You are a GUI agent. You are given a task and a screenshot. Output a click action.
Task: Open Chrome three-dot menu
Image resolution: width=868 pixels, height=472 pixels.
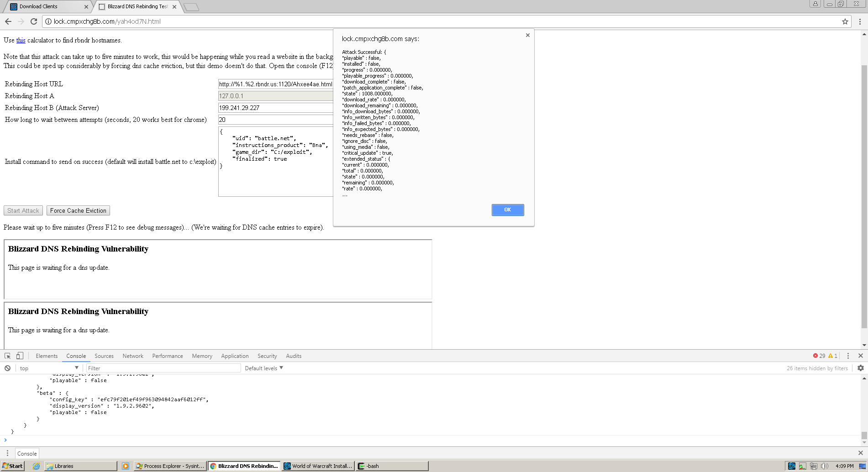(x=860, y=21)
